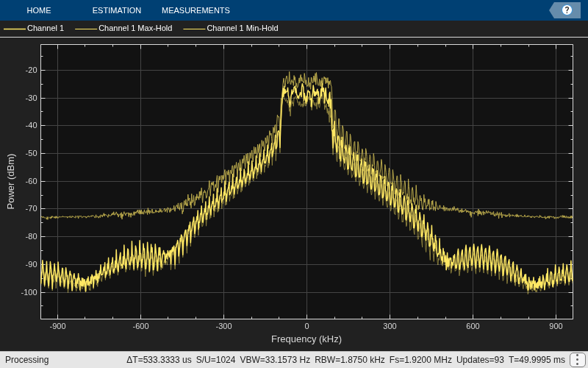The height and width of the screenshot is (368, 588).
Task: Click the -300 tick label on frequency axis
Action: pos(223,326)
